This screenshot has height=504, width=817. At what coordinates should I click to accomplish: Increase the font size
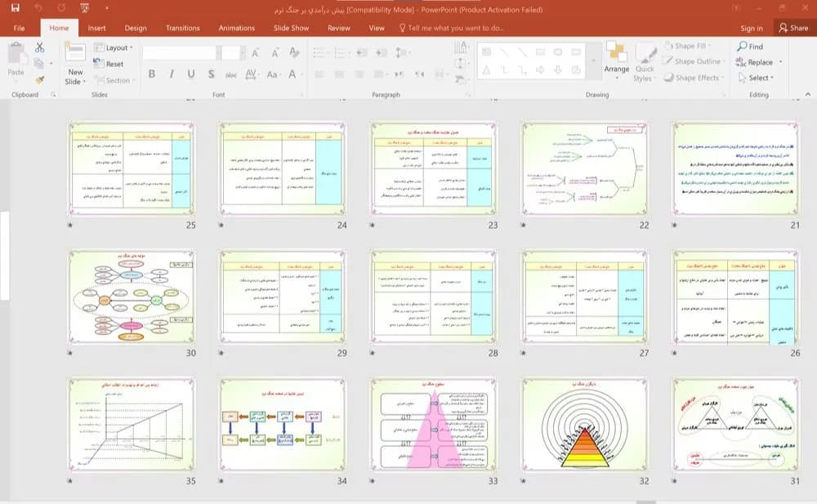(255, 52)
